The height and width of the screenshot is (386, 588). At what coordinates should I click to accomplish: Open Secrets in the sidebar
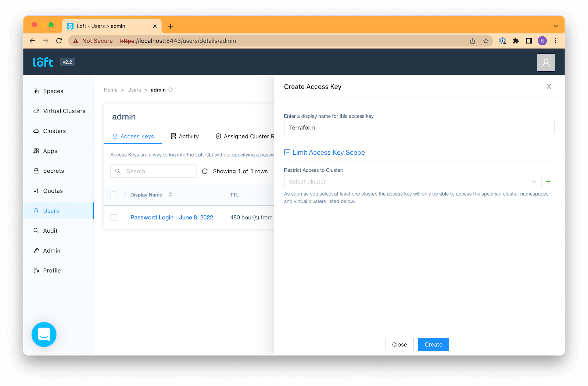pyautogui.click(x=58, y=171)
